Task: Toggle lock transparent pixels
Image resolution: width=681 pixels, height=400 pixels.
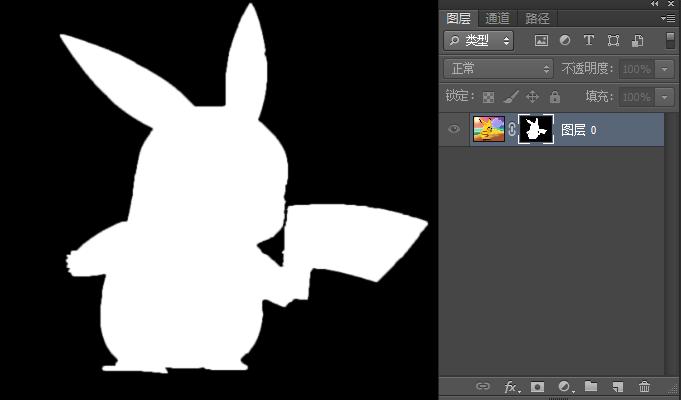Action: pos(488,97)
